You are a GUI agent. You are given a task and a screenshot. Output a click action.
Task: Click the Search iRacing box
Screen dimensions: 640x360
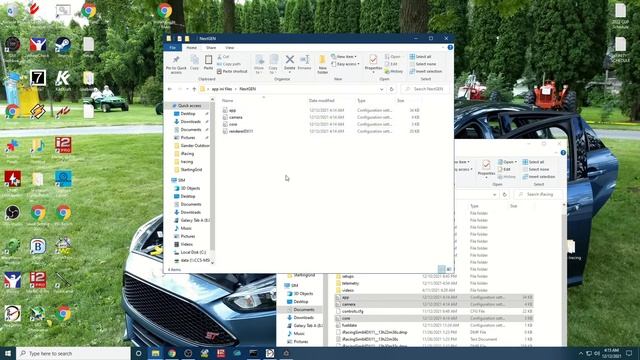pyautogui.click(x=538, y=195)
